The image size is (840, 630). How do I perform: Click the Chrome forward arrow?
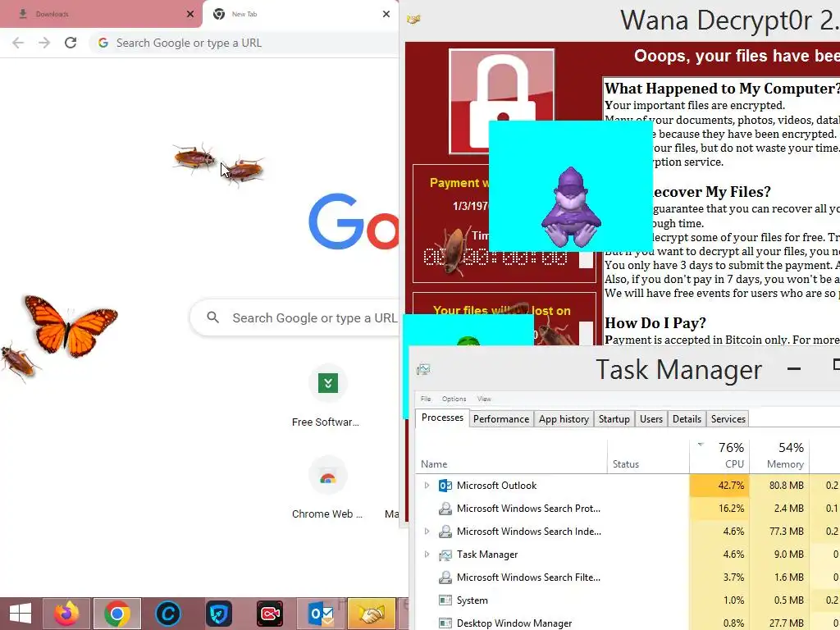(x=44, y=43)
